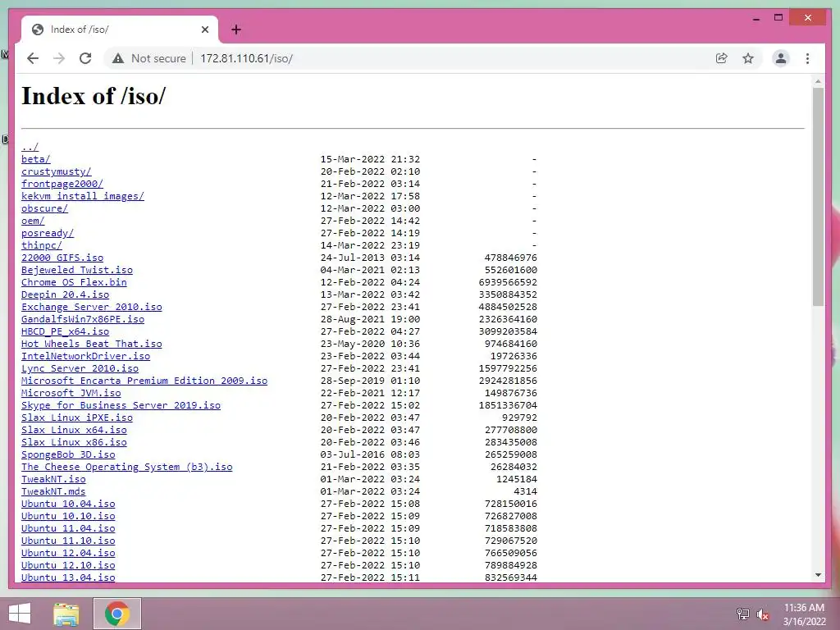
Task: Open the beta/ folder
Action: click(36, 159)
